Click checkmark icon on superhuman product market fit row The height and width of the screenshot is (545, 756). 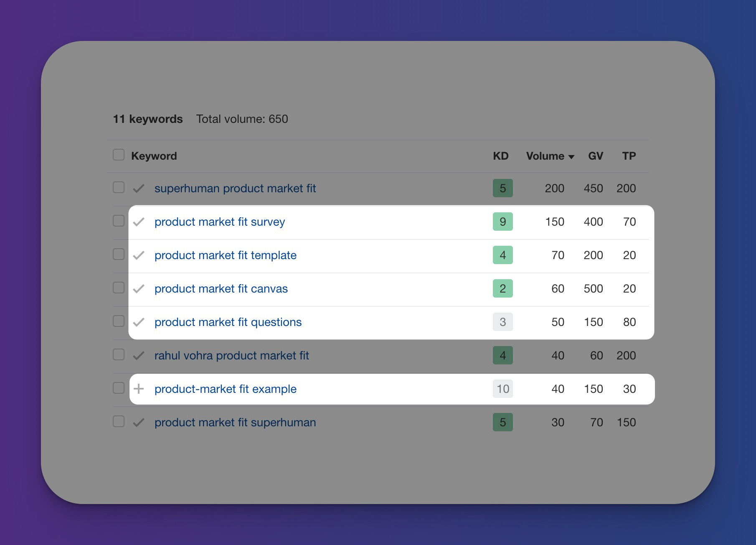tap(139, 188)
